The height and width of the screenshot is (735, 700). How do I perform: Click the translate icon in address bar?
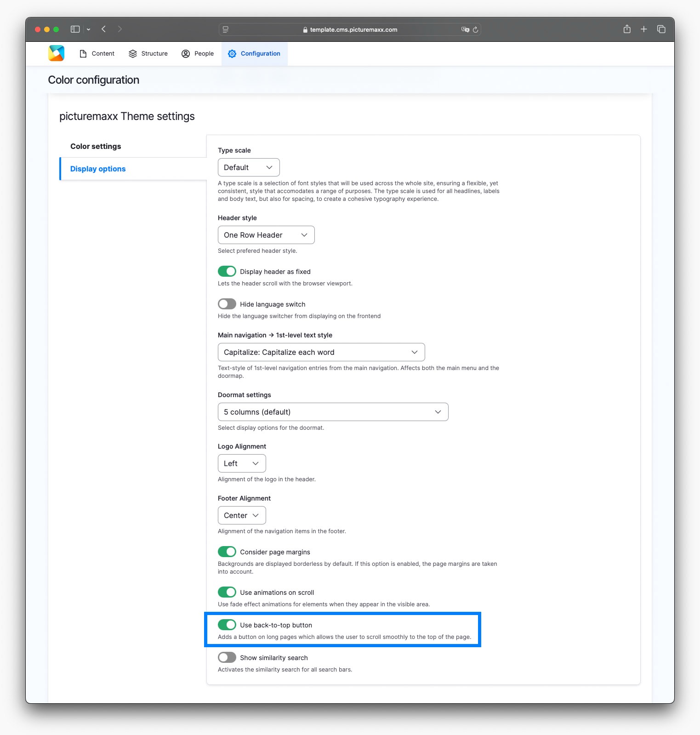click(465, 29)
